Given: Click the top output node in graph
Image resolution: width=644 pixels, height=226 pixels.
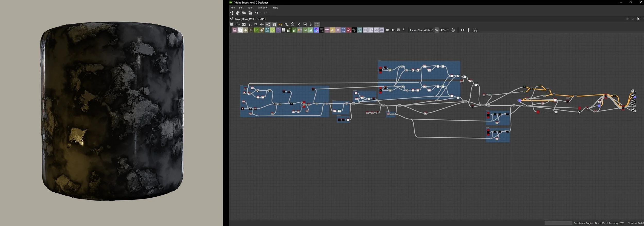Looking at the screenshot, I should pos(633,91).
